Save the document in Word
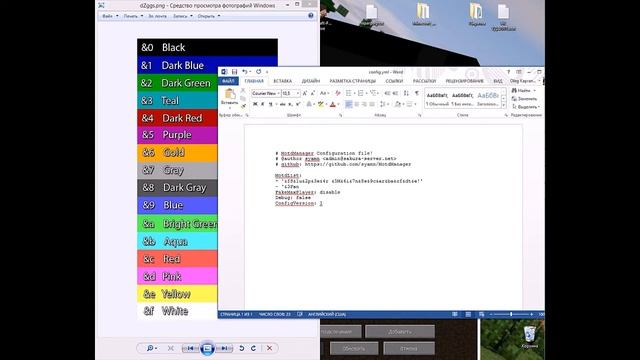Screen dimensions: 640x360 pyautogui.click(x=234, y=72)
